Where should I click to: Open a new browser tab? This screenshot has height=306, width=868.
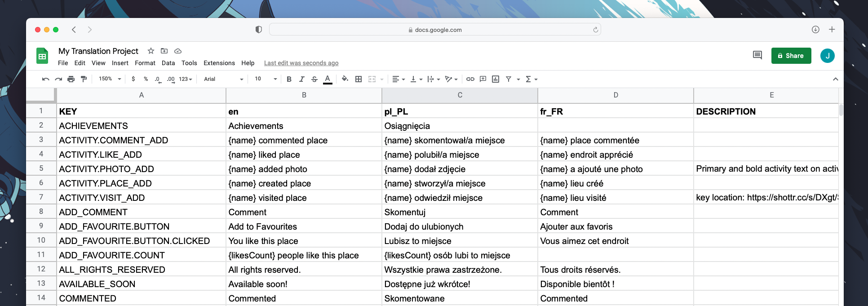click(832, 30)
